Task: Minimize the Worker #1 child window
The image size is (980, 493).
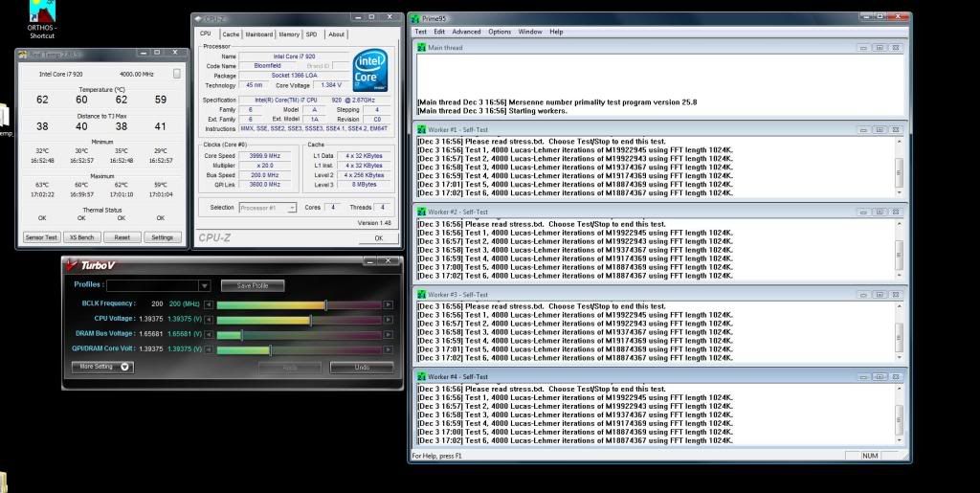Action: click(x=863, y=130)
